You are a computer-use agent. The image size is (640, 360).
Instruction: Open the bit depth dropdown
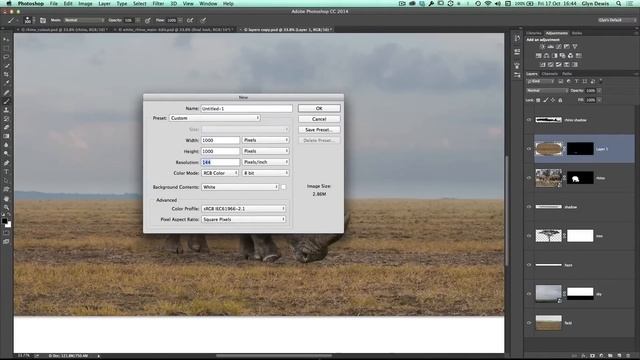(x=266, y=173)
